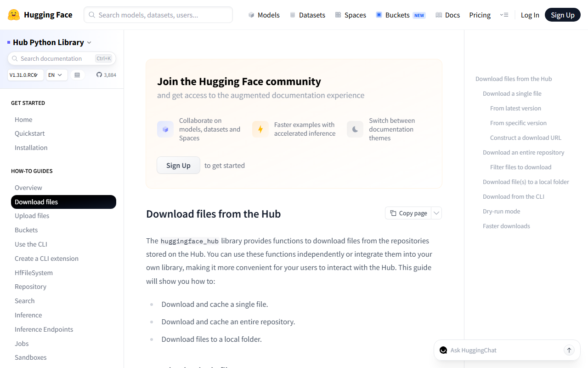Viewport: 588px width, 368px height.
Task: Open the Inference Endpoints guide
Action: 44,329
